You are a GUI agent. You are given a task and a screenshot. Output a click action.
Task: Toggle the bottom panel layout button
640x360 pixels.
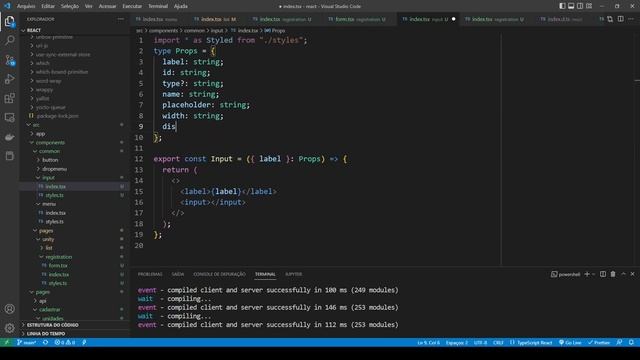(x=571, y=6)
